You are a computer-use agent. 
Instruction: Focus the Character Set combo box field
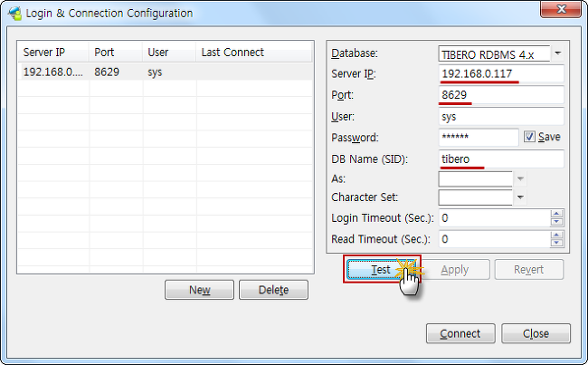(475, 197)
